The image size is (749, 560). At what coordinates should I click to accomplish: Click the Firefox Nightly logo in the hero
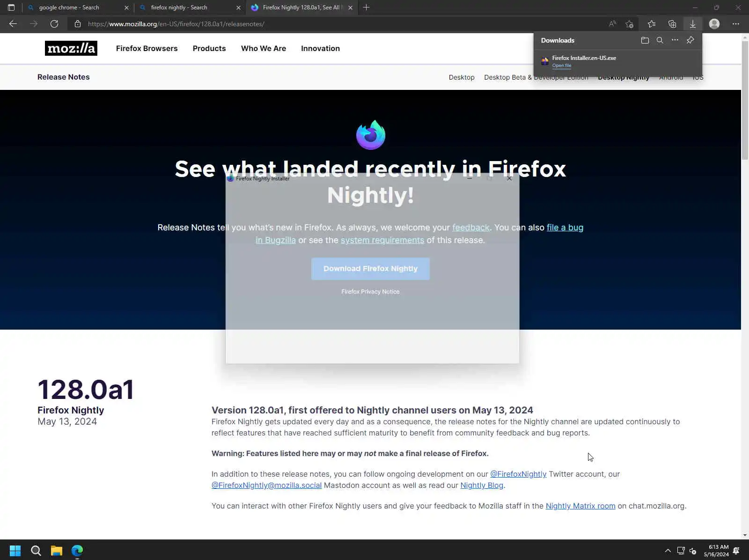coord(371,135)
